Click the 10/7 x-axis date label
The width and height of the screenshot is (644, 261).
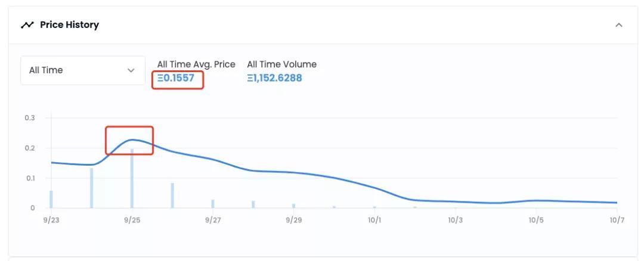pyautogui.click(x=617, y=220)
